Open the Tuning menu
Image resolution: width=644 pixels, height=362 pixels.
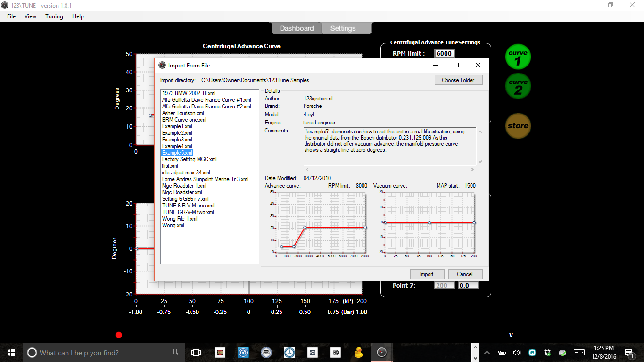pyautogui.click(x=54, y=16)
